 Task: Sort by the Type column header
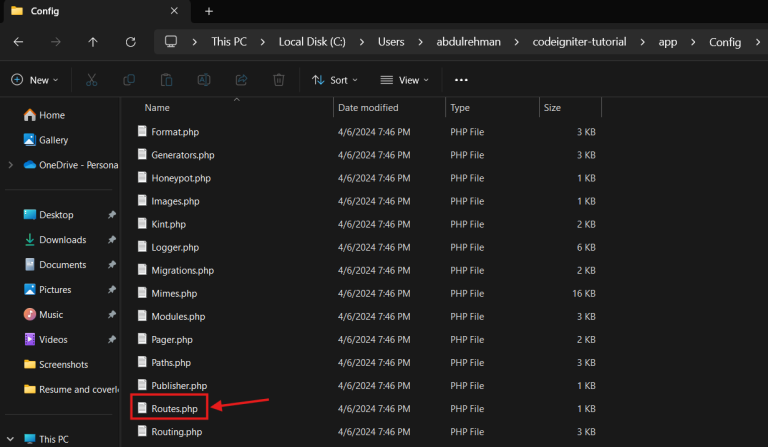[x=459, y=108]
